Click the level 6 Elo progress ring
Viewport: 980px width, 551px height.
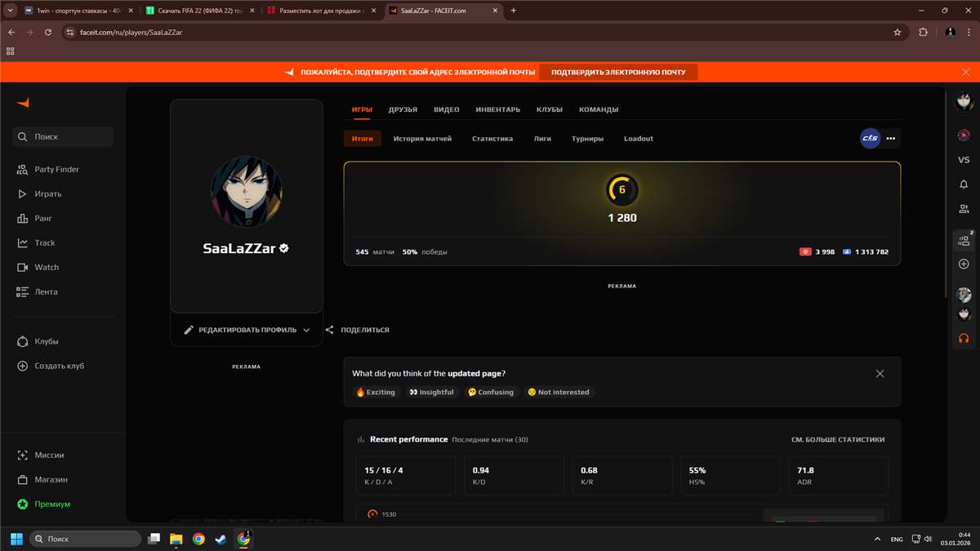tap(622, 190)
